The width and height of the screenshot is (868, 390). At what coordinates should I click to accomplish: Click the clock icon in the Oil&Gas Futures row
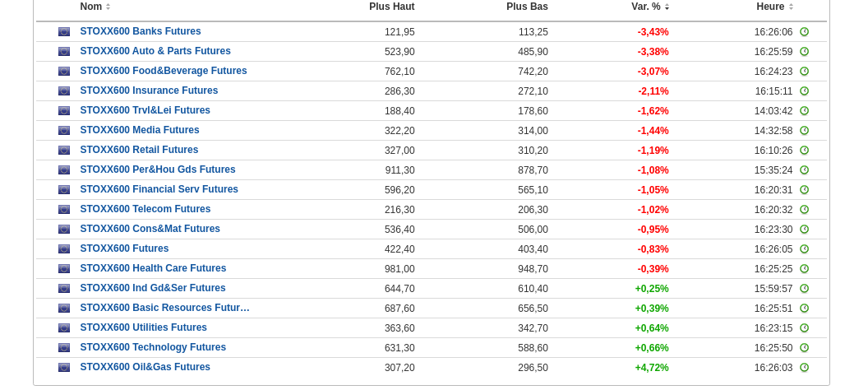point(804,368)
